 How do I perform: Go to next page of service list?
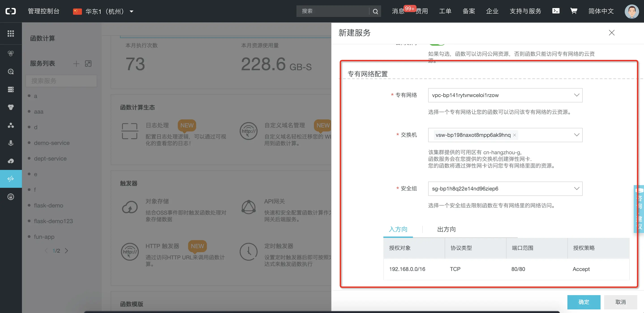67,251
